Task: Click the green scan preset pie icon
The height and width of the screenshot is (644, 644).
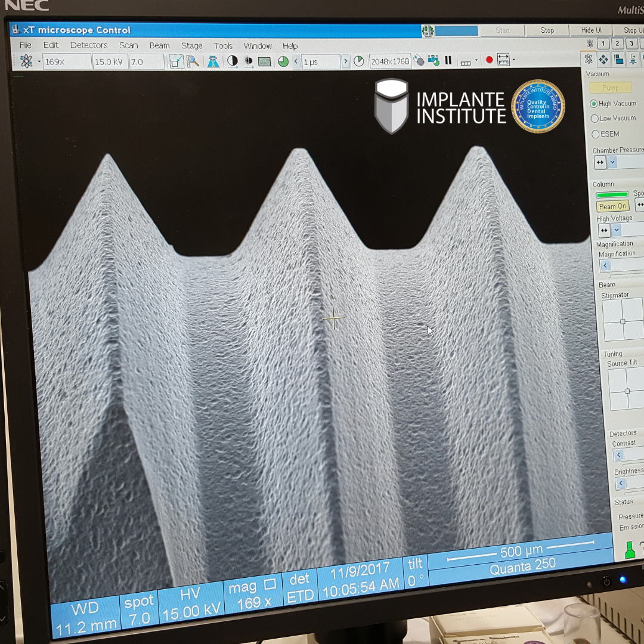Action: click(283, 61)
